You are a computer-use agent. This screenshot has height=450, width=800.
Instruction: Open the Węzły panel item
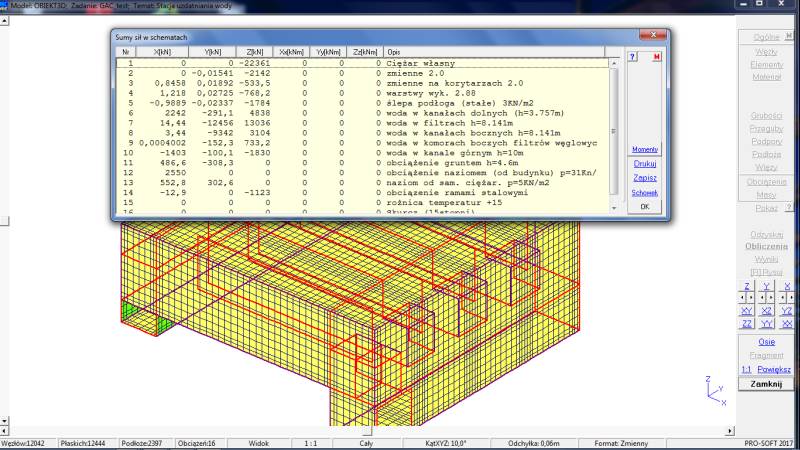click(766, 52)
